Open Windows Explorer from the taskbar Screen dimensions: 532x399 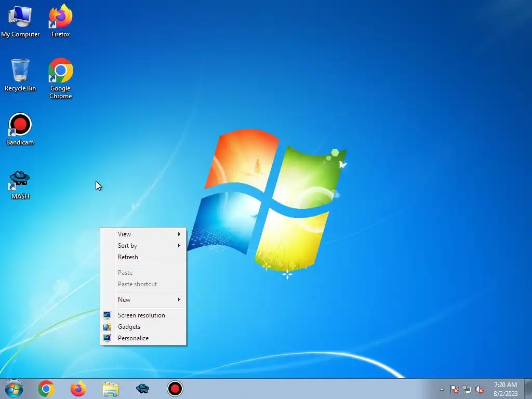(x=111, y=389)
